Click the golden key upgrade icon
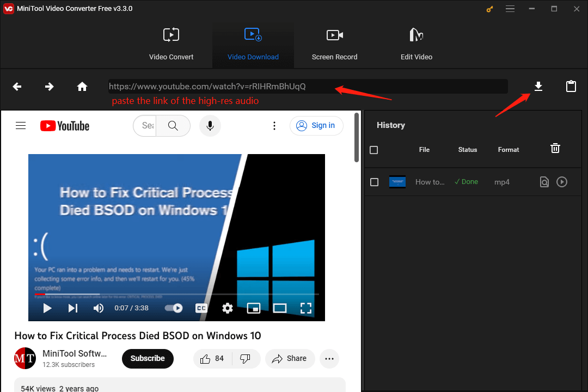588x392 pixels. point(489,9)
